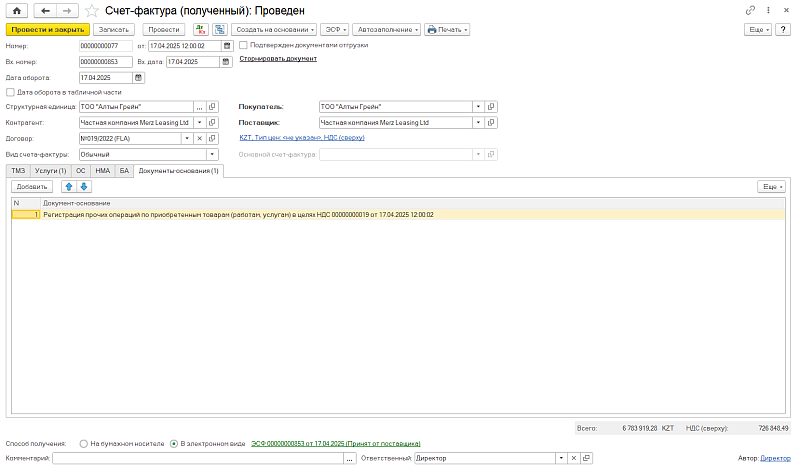
Task: Open 'Сторнировать документ' link
Action: coord(278,59)
